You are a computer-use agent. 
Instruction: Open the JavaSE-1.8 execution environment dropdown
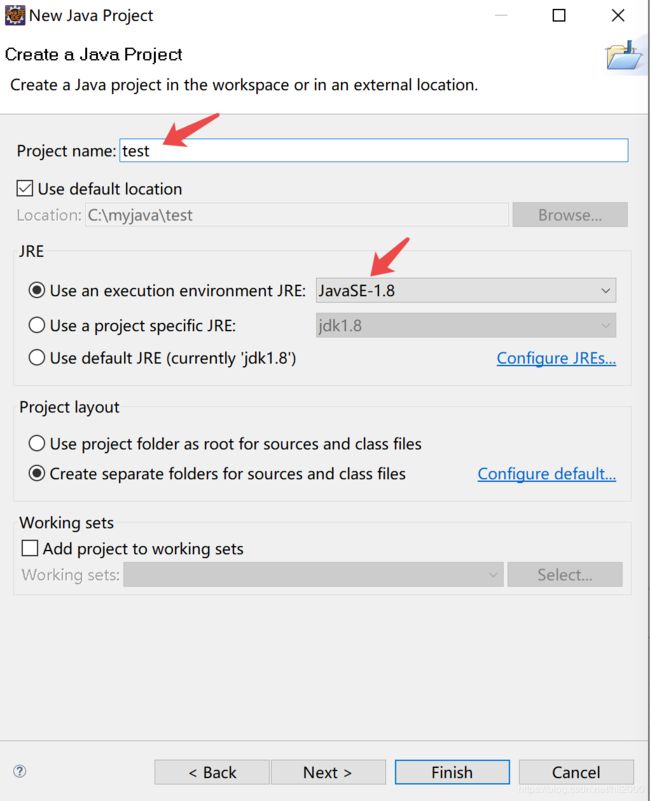tap(466, 290)
